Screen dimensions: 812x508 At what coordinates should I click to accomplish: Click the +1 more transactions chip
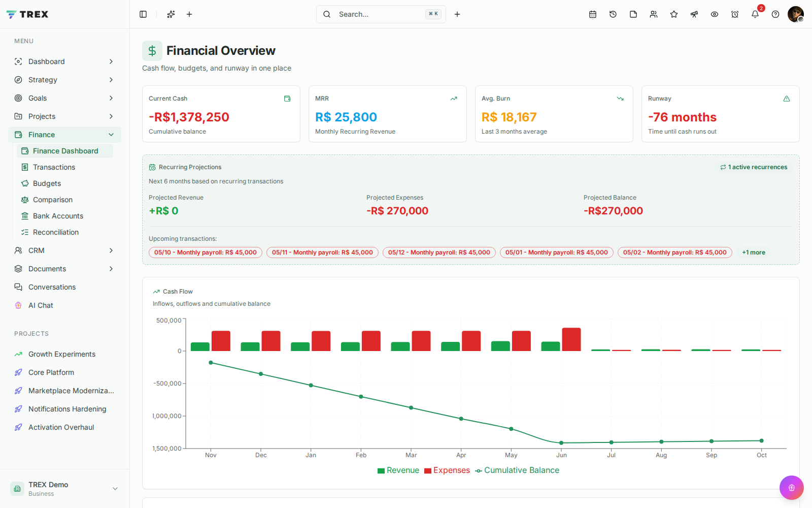point(754,252)
